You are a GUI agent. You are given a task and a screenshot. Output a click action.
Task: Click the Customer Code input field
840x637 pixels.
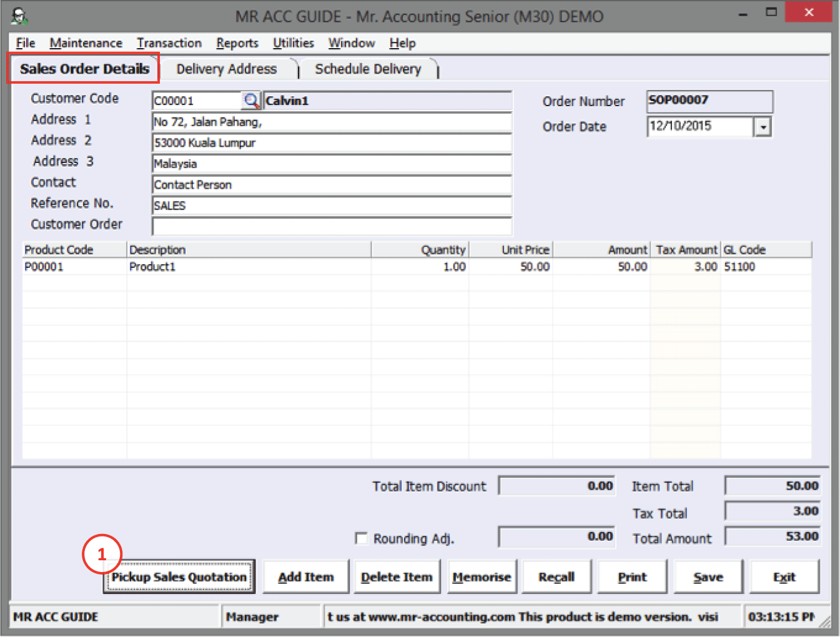click(x=197, y=101)
